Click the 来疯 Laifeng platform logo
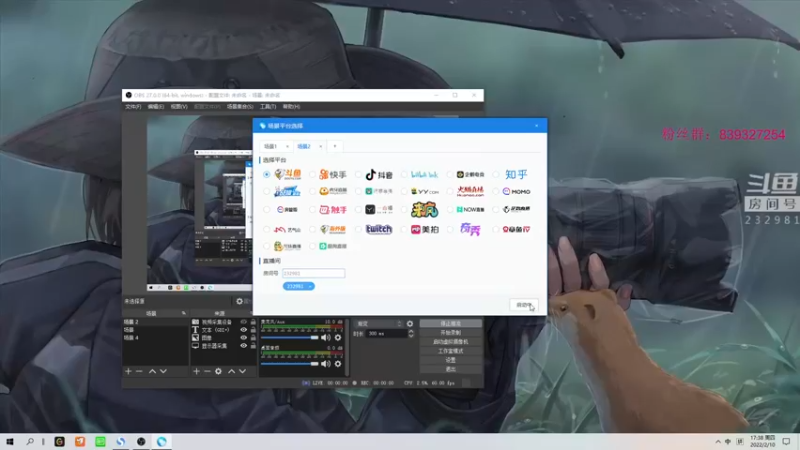The height and width of the screenshot is (450, 800). coord(424,210)
